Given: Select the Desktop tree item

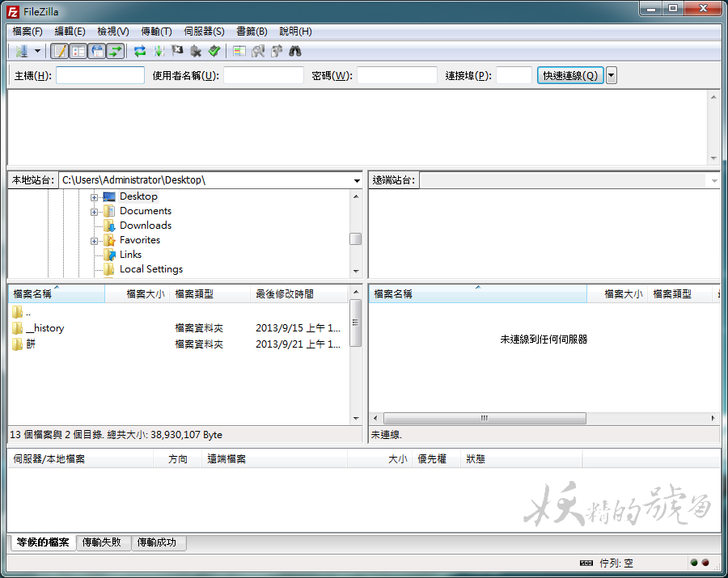Looking at the screenshot, I should [x=138, y=196].
